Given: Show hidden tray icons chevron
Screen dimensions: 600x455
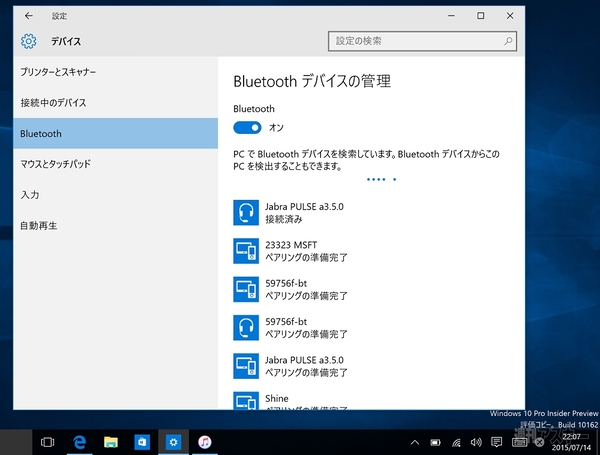Looking at the screenshot, I should click(415, 443).
